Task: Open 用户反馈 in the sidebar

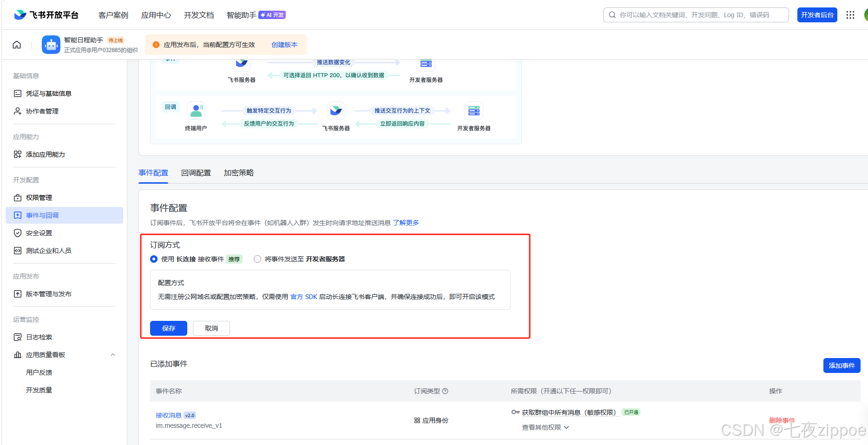Action: click(39, 372)
